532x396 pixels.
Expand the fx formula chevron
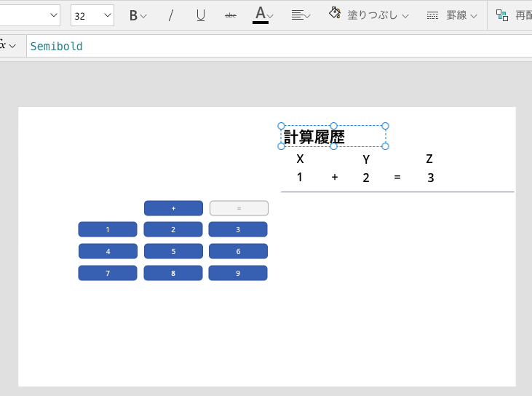click(x=12, y=46)
